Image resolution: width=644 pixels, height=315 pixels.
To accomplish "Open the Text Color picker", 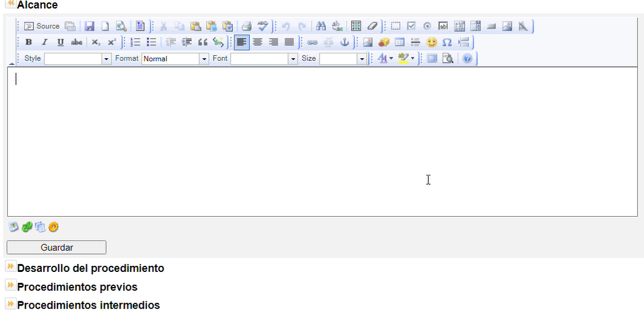I will click(386, 58).
